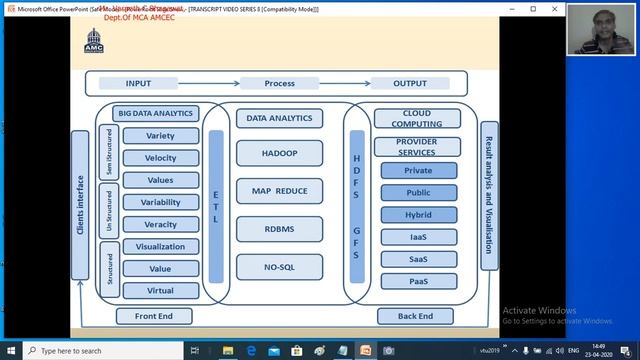Click the SaaS box
640x360 pixels.
tap(419, 259)
